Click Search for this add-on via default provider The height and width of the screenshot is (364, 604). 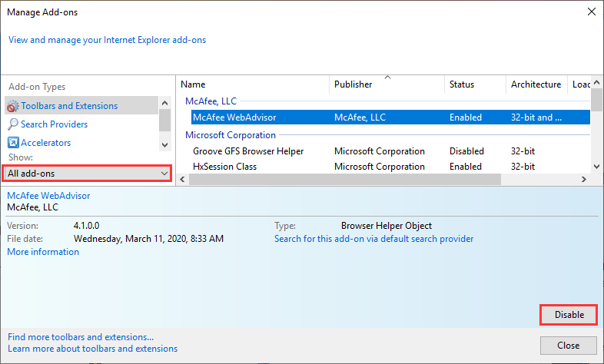[373, 239]
